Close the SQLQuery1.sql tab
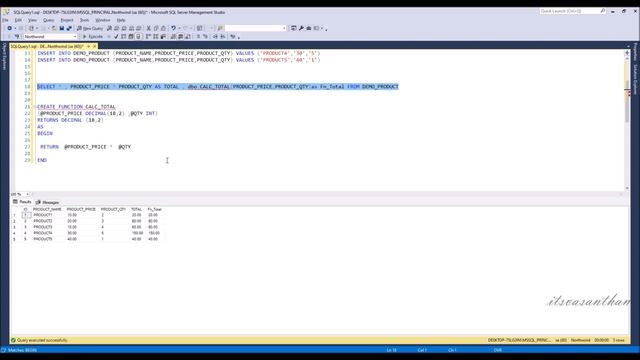Image resolution: width=640 pixels, height=360 pixels. click(x=94, y=47)
